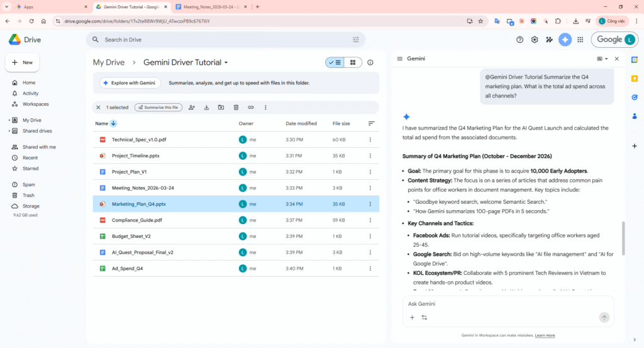Expand My Drive tree in sidebar
The height and width of the screenshot is (348, 644).
tap(9, 120)
